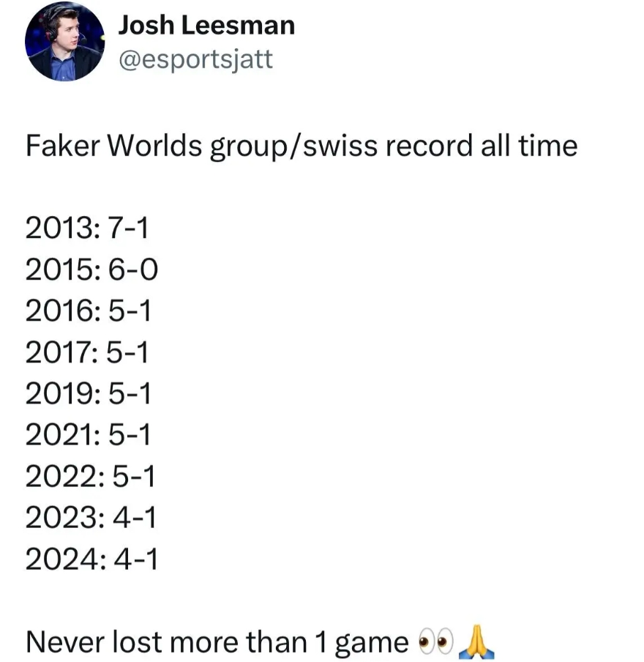The width and height of the screenshot is (644, 662).
Task: Click the Josh Leesman display name
Action: tap(206, 26)
